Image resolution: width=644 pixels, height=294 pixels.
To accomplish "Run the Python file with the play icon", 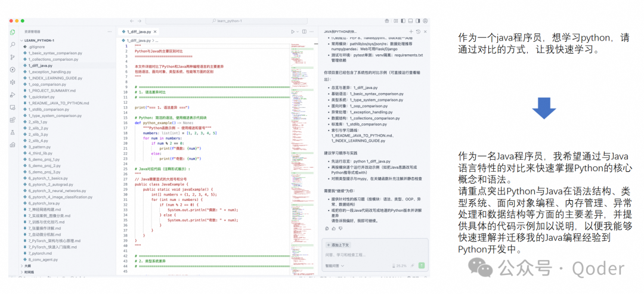I will coord(293,32).
